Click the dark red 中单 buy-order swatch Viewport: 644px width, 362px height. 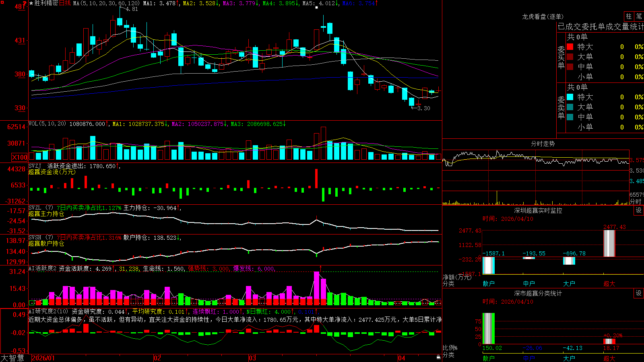pyautogui.click(x=570, y=66)
